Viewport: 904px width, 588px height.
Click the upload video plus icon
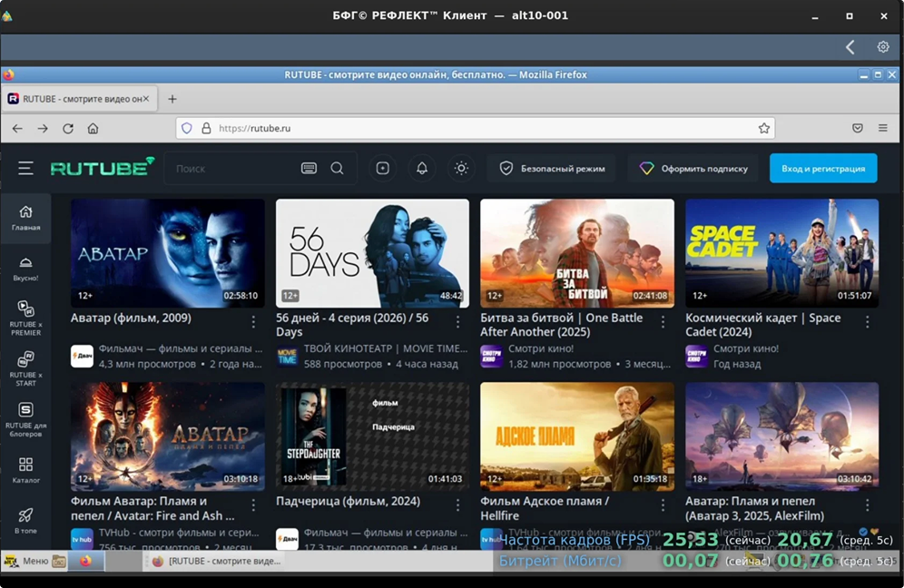point(383,169)
